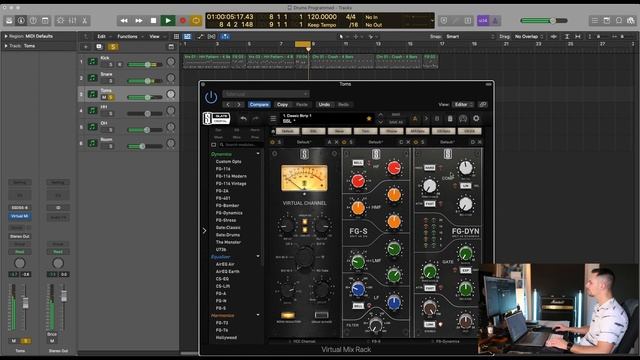
Task: Go to next plugin preset arrow
Action: pos(239,104)
